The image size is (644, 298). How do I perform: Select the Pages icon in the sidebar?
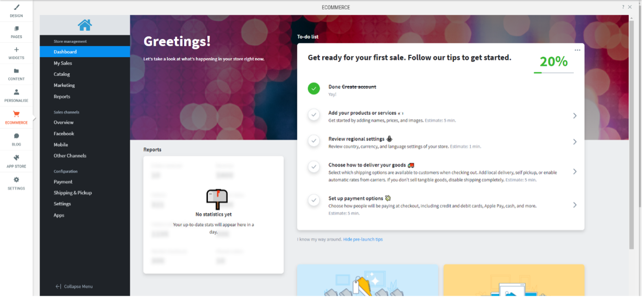(16, 32)
